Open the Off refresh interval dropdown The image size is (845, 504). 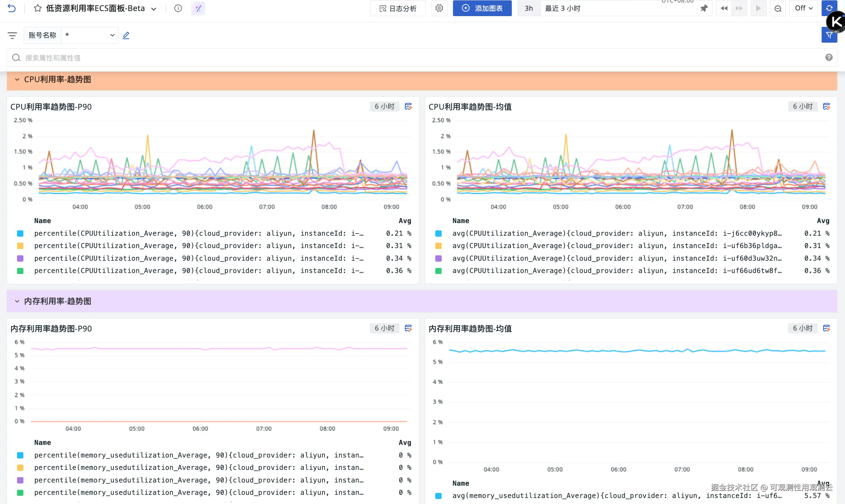(804, 8)
